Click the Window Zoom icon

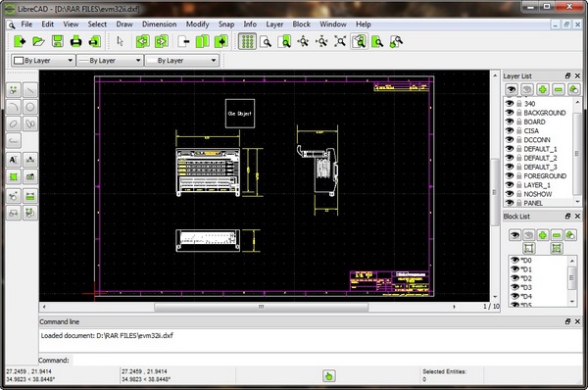[x=377, y=41]
